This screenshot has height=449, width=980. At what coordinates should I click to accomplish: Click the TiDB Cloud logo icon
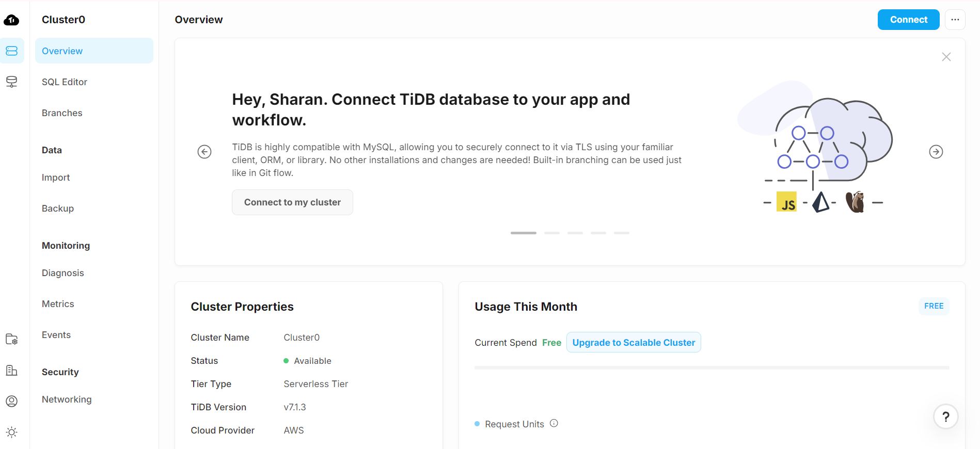pyautogui.click(x=11, y=20)
